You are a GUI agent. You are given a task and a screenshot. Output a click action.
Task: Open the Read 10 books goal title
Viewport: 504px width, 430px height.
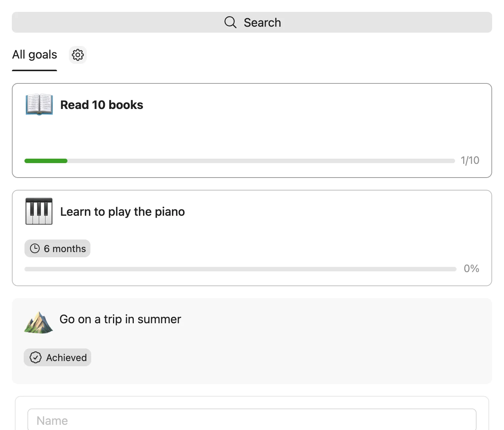tap(102, 105)
